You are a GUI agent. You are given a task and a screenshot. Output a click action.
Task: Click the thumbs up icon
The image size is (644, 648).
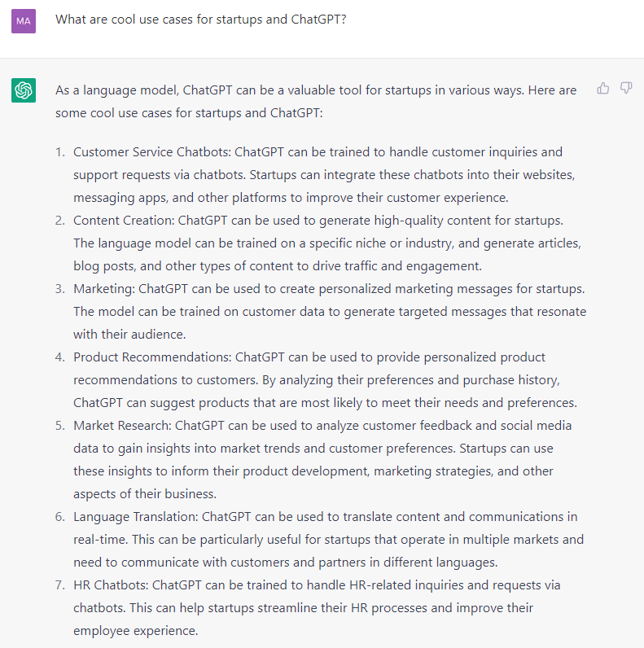point(603,89)
